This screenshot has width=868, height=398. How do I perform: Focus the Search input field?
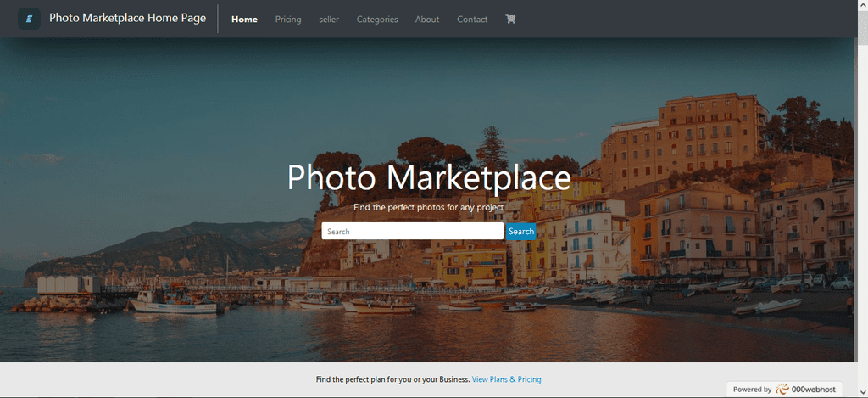[413, 231]
